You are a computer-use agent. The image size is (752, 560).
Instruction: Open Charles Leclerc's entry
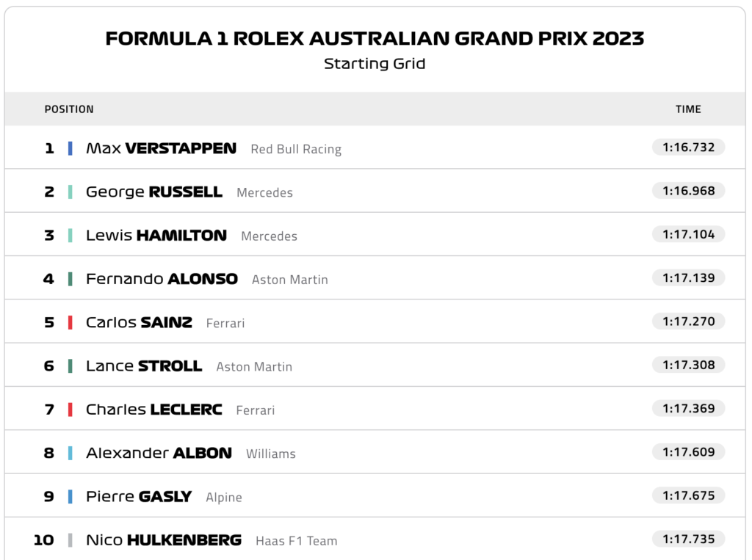pyautogui.click(x=153, y=410)
